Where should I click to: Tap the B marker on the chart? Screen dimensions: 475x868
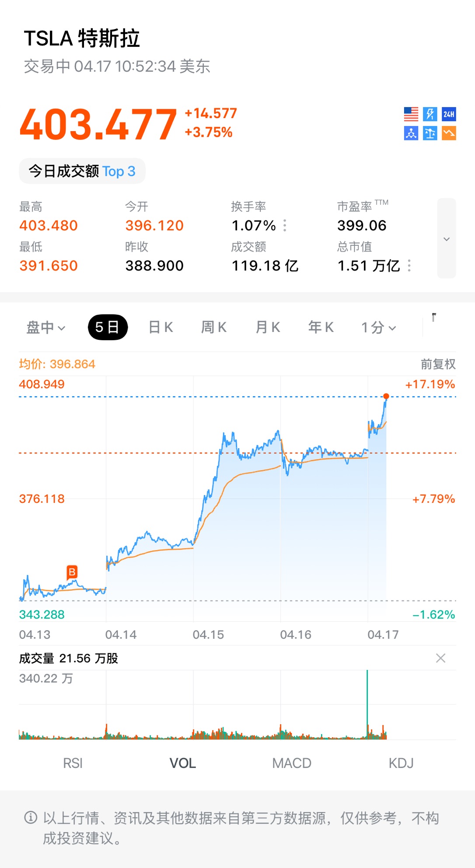click(72, 572)
